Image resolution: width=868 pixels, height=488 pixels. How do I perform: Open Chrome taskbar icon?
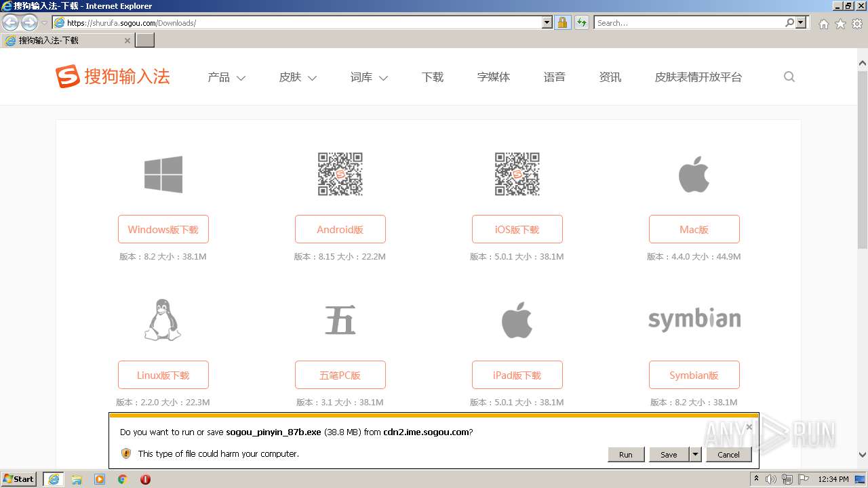tap(123, 479)
